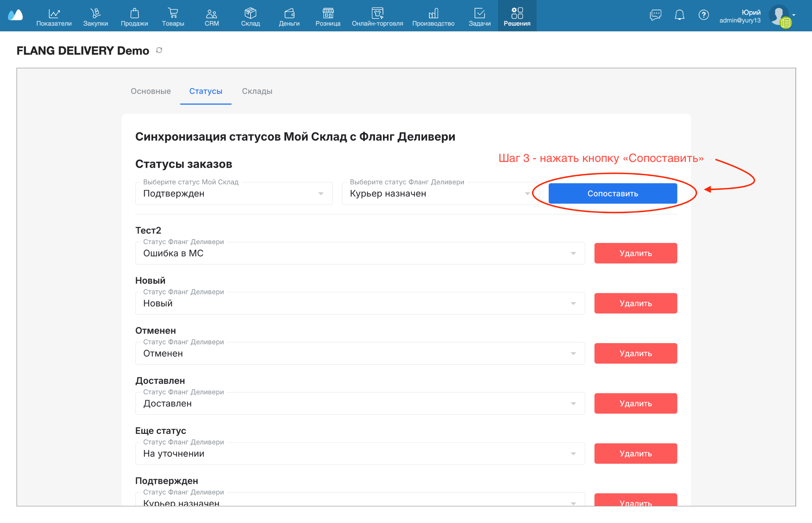Switch to the Склады tab
This screenshot has width=812, height=523.
(x=257, y=91)
